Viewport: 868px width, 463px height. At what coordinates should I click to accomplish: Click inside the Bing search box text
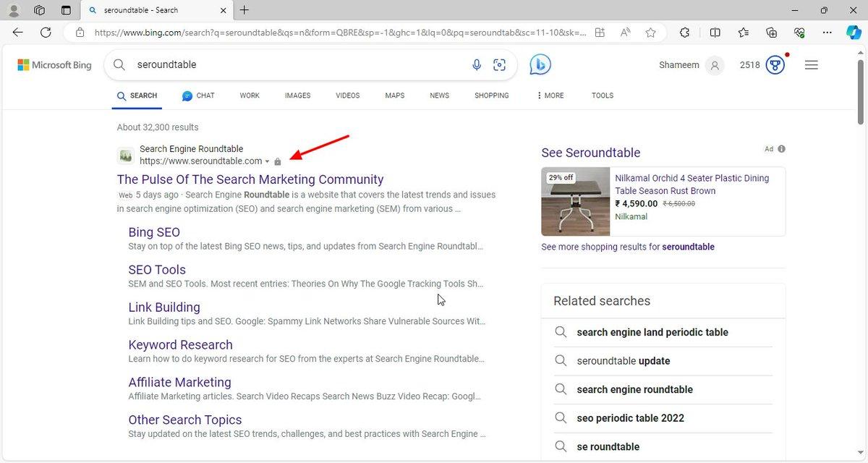(166, 64)
